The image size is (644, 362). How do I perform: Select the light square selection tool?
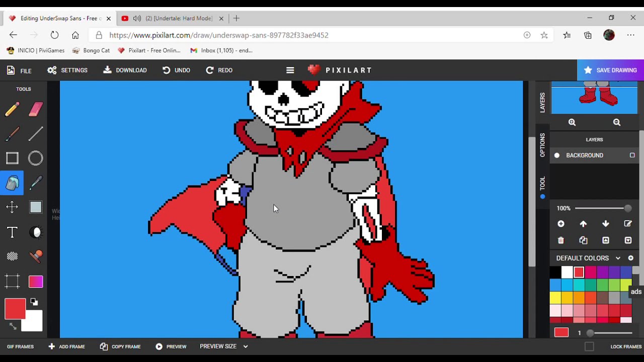coord(36,207)
